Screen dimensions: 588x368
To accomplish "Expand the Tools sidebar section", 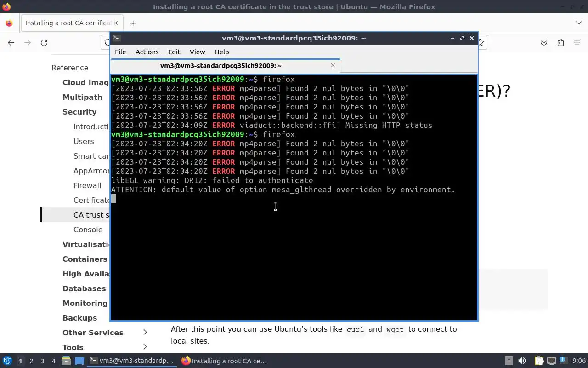I will coord(145,347).
